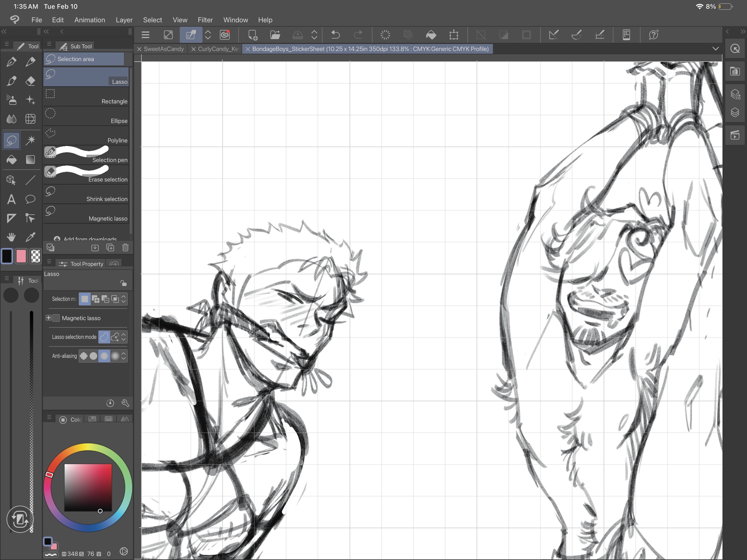
Task: Select the Auto select magic wand tool
Action: click(30, 140)
